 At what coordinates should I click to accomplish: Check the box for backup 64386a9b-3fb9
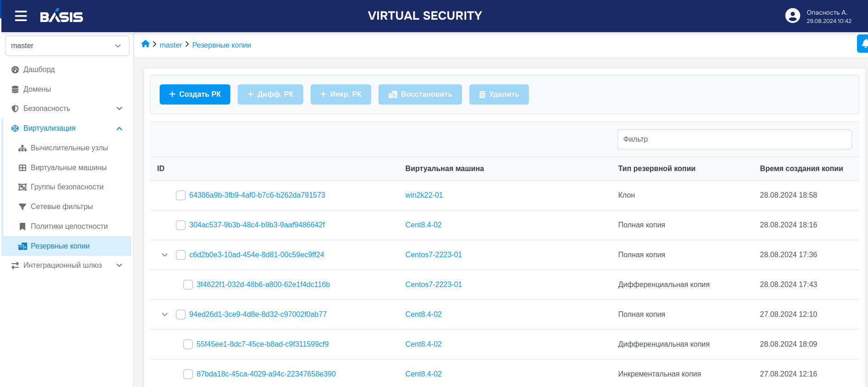[x=181, y=196]
